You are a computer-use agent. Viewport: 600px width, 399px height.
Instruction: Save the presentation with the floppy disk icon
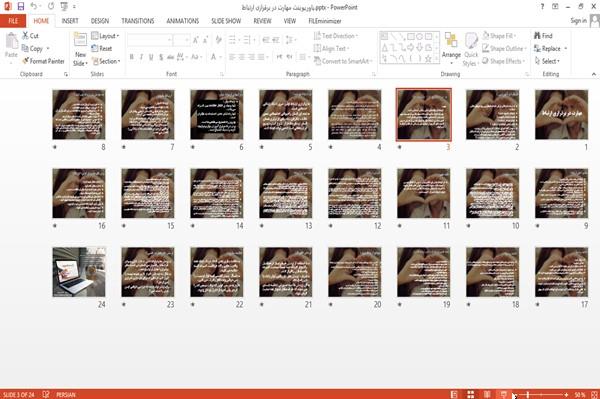click(x=21, y=7)
